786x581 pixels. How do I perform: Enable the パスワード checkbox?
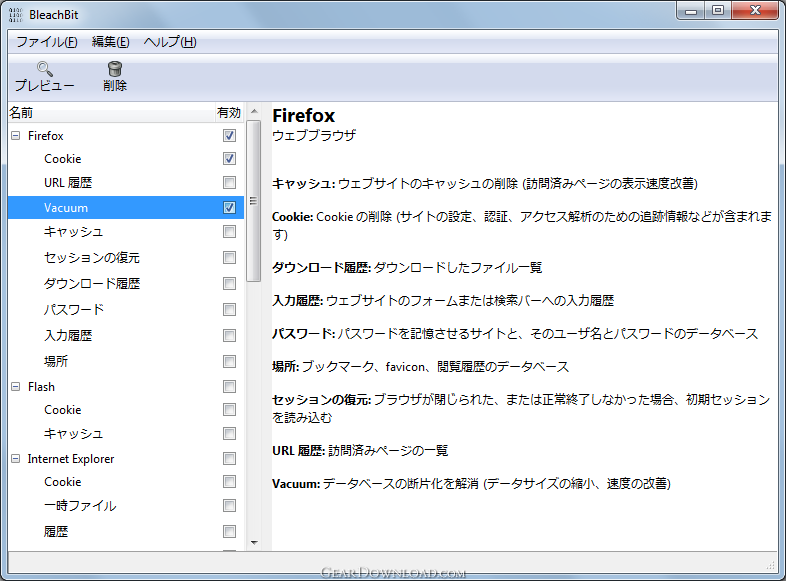point(229,309)
